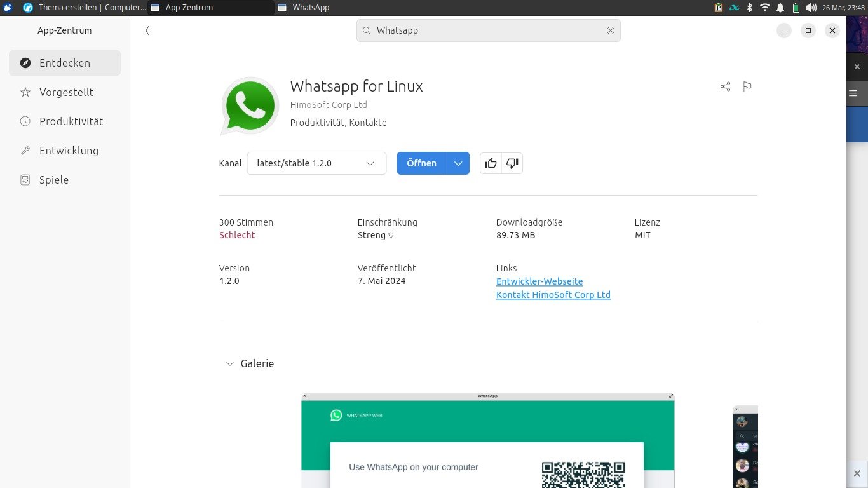Click the Whatsapp for Linux app logo
The width and height of the screenshot is (868, 488).
250,106
